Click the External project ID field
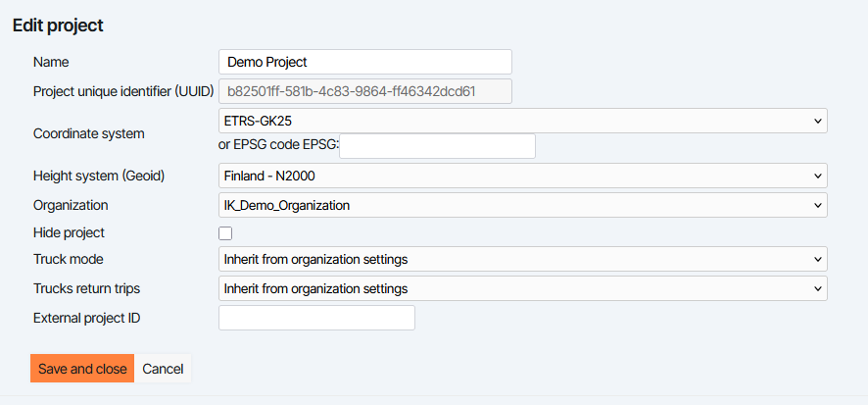 tap(316, 318)
